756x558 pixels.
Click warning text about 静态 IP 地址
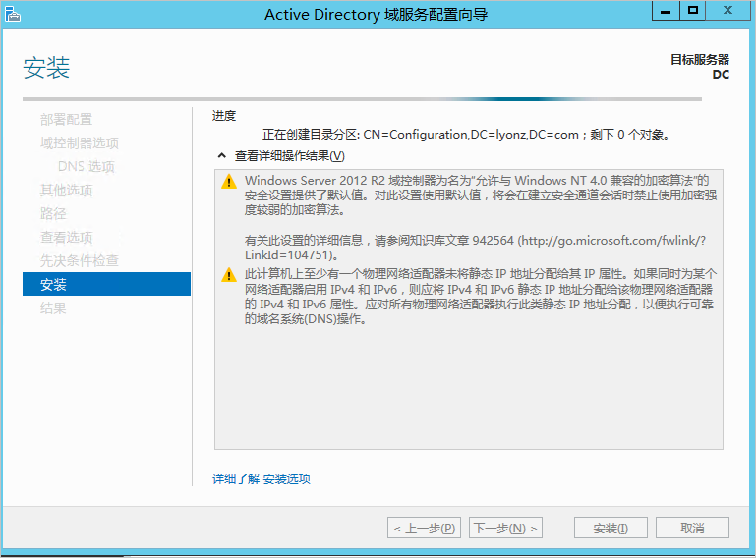(480, 297)
